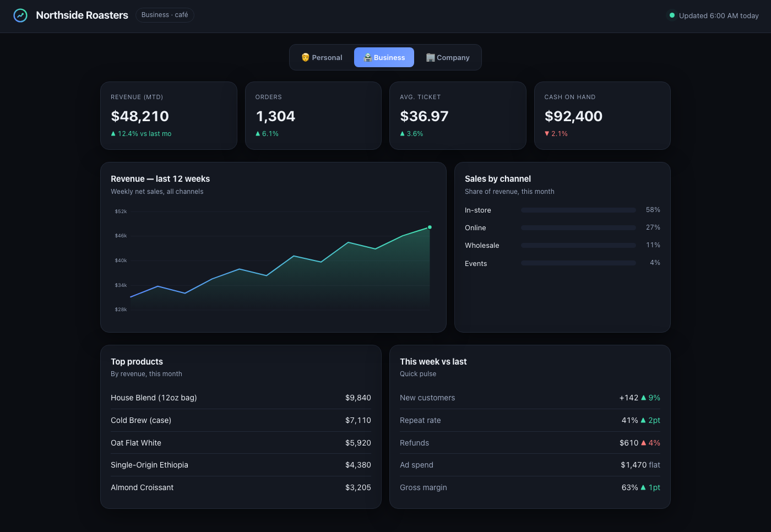Click the New customers row label
Viewport: 771px width, 532px height.
click(x=427, y=398)
